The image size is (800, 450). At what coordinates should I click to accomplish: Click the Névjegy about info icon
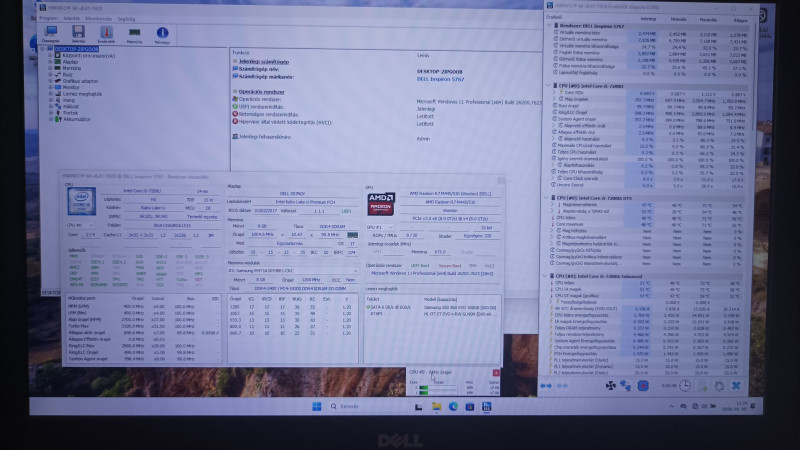162,35
